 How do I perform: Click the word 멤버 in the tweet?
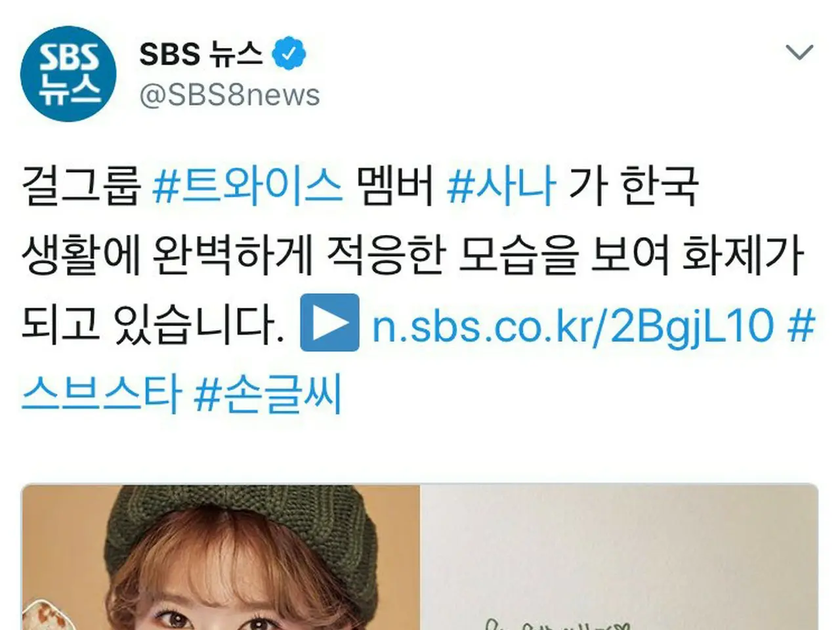[395, 186]
